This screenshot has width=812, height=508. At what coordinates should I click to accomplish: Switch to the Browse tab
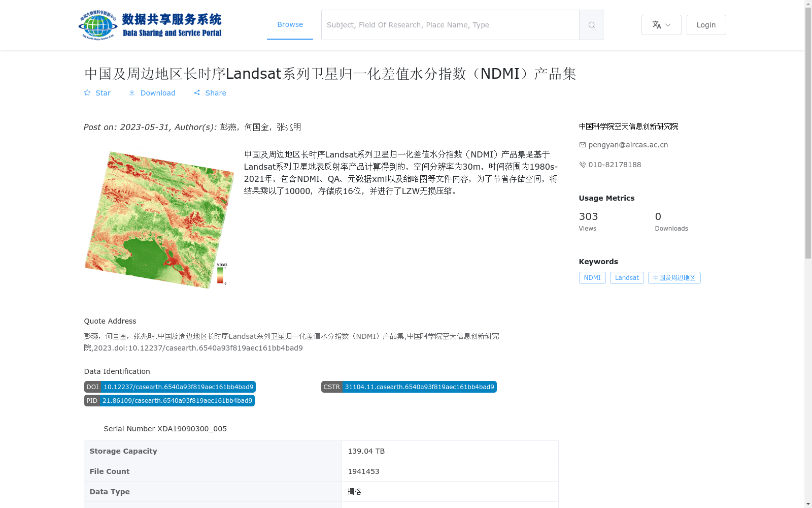tap(290, 24)
